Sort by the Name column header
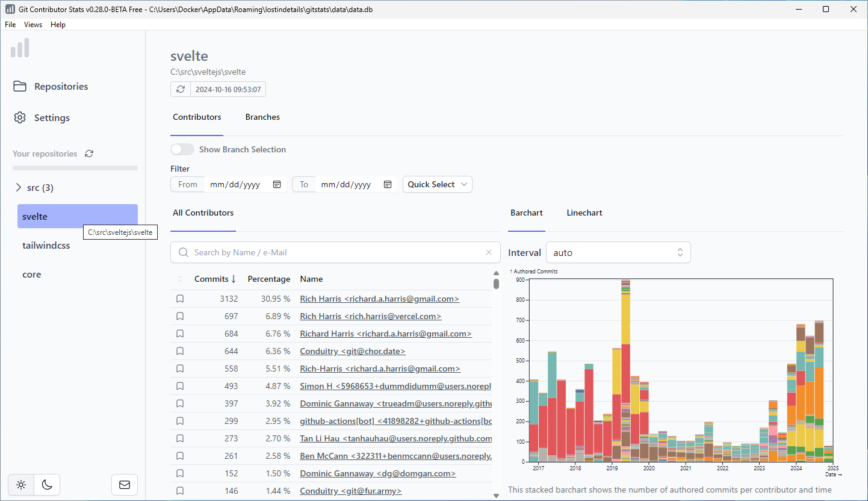This screenshot has height=501, width=868. [x=311, y=279]
